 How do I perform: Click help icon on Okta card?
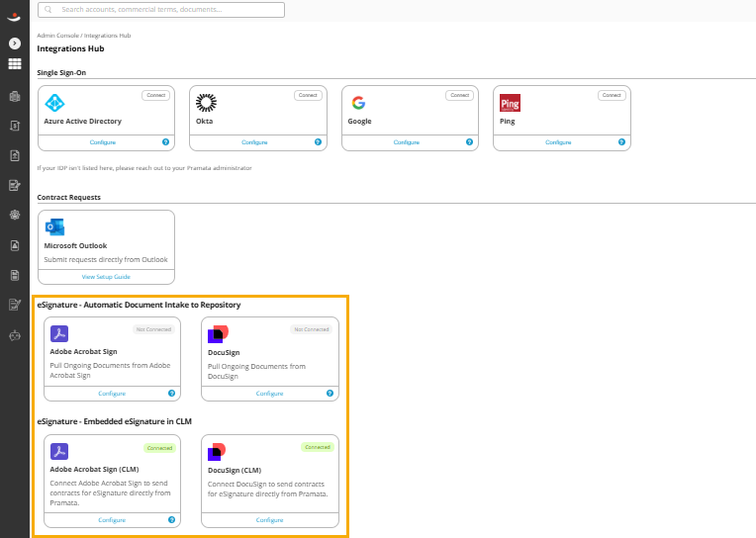point(318,141)
